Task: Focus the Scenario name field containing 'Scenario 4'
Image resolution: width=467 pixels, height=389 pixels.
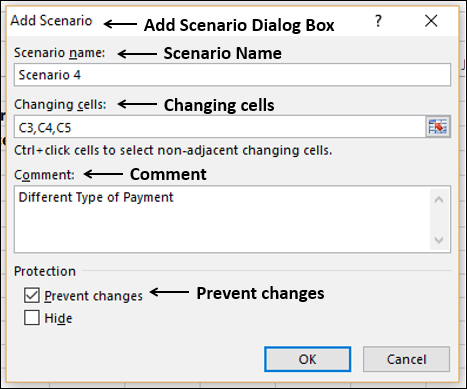Action: (232, 75)
